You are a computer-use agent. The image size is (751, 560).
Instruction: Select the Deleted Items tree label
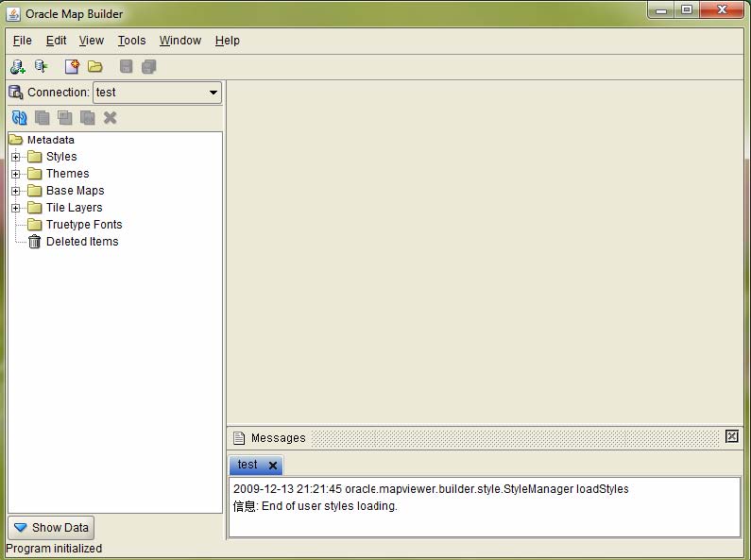coord(82,242)
